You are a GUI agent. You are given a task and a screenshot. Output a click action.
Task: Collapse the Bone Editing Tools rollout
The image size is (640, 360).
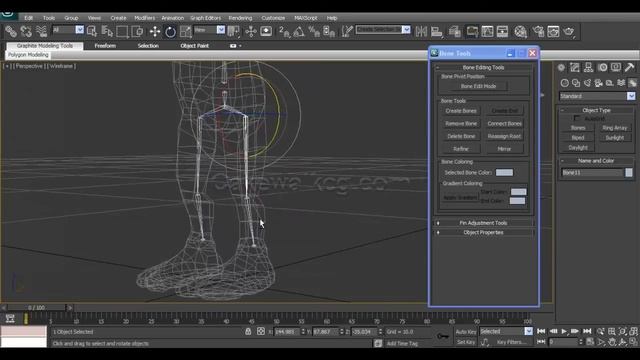483,67
